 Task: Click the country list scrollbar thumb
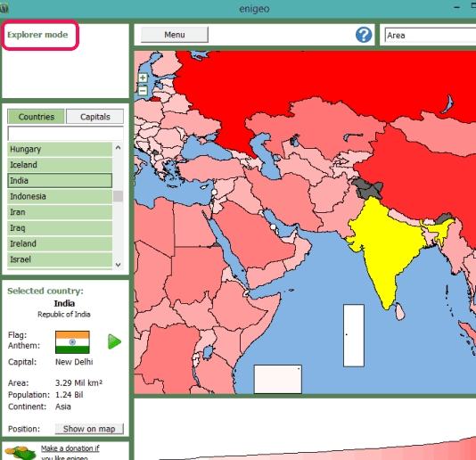pyautogui.click(x=118, y=196)
